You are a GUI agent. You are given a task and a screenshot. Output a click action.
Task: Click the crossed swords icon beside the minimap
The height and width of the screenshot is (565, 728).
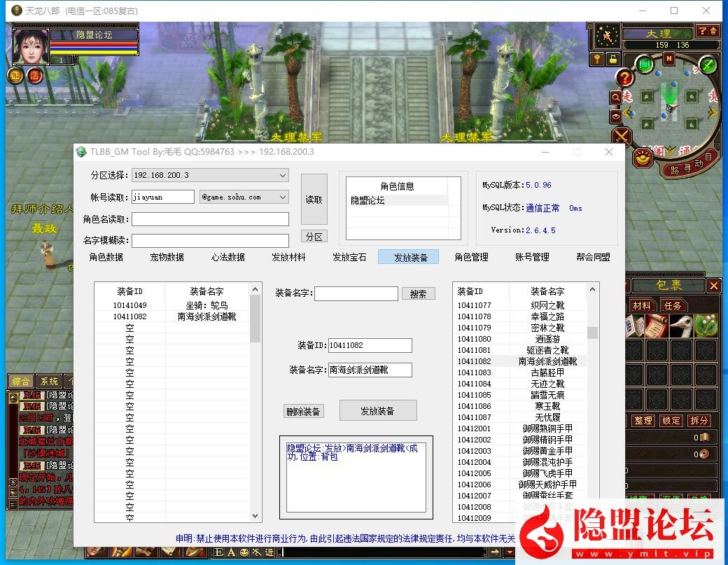(622, 136)
